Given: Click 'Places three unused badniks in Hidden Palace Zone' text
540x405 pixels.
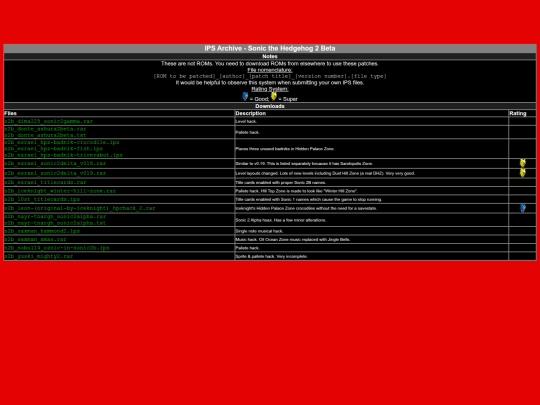Looking at the screenshot, I should click(285, 149).
